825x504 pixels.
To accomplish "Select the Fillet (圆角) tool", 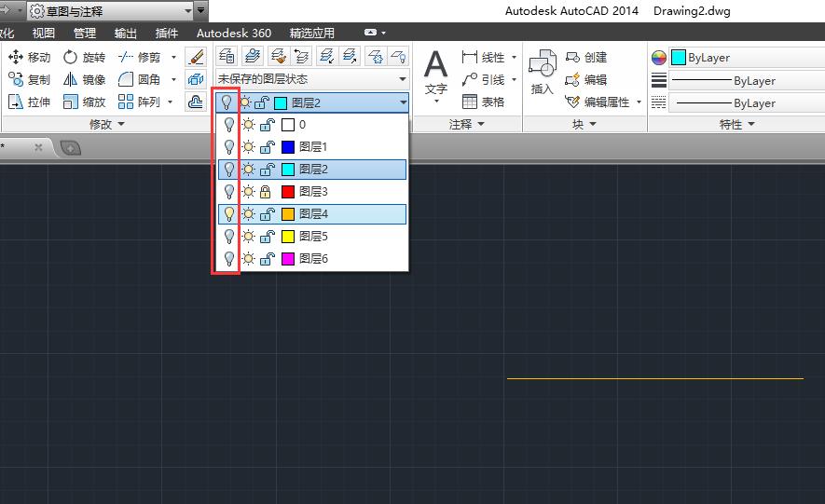I will [139, 79].
